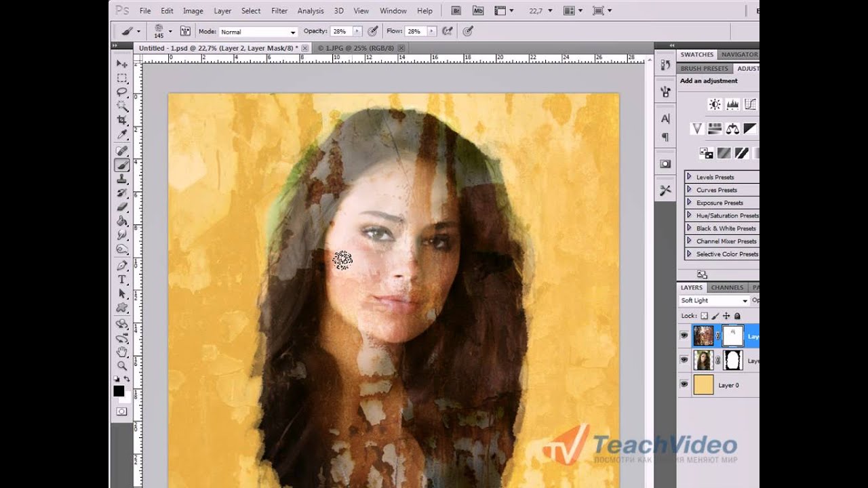Viewport: 868px width, 488px height.
Task: Select the Rectangular Marquee tool
Action: [x=122, y=78]
